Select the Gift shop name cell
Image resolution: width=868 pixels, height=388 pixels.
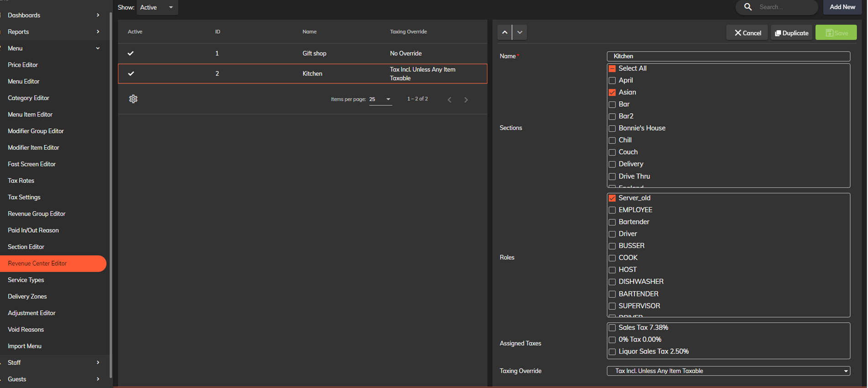tap(315, 53)
